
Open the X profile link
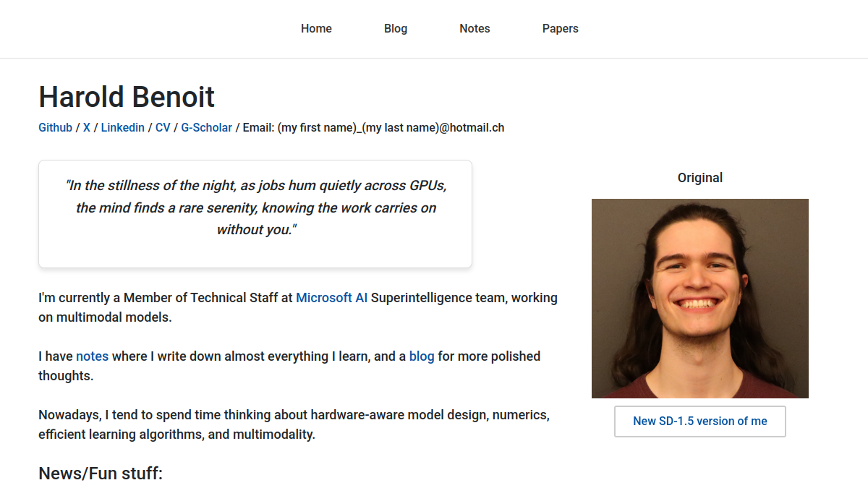pyautogui.click(x=87, y=127)
